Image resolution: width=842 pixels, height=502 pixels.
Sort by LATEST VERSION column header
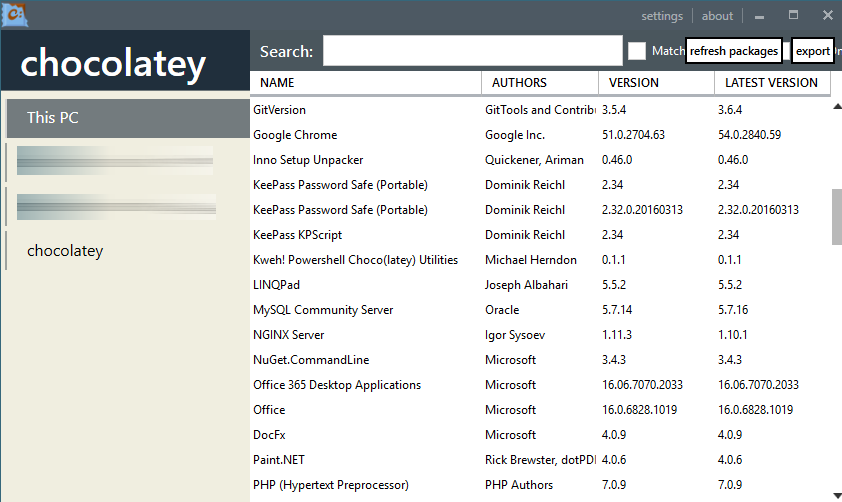coord(771,83)
